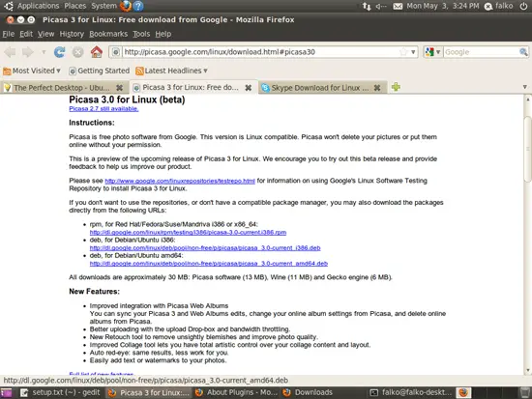
Task: Download the Debian/Ubuntu i386 deb link
Action: pos(205,248)
